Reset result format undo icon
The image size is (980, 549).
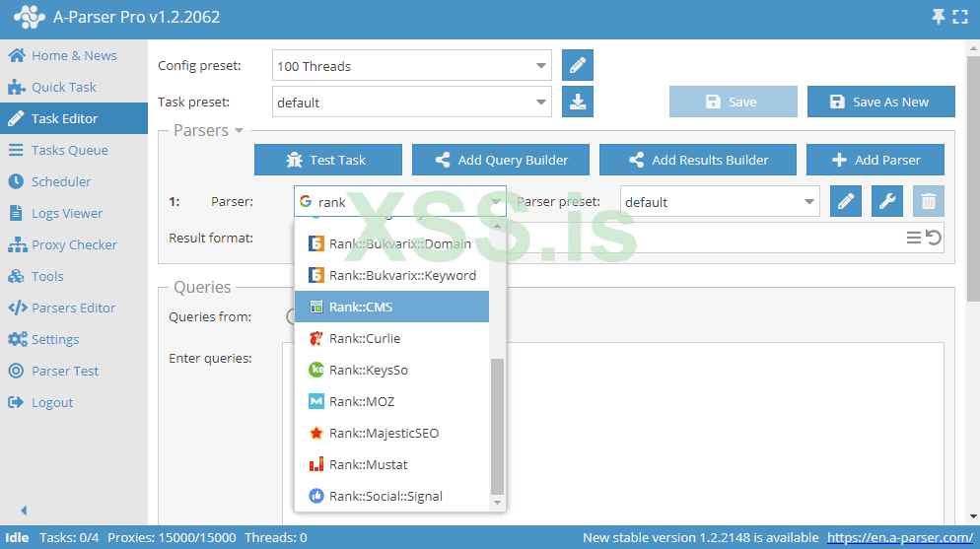[933, 238]
